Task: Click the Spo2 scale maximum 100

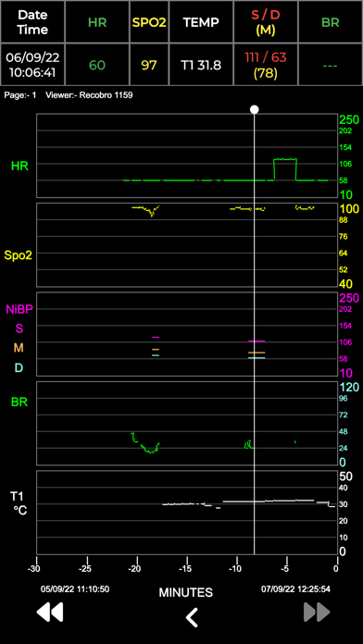Action: 349,208
